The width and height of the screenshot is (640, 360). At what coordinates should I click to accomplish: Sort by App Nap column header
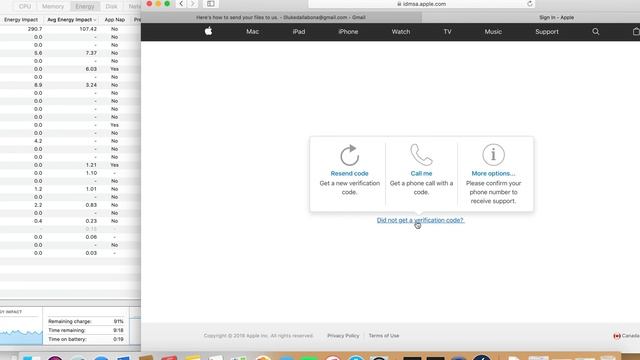point(115,20)
